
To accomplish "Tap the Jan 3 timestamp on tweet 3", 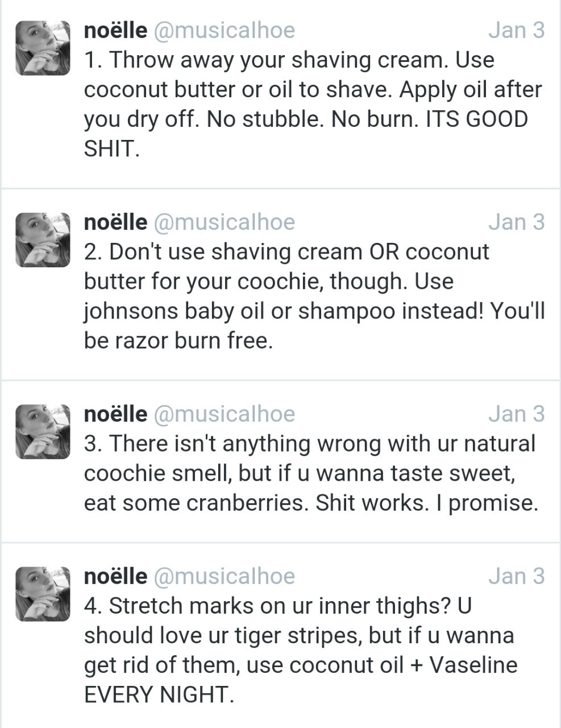I will click(x=516, y=413).
